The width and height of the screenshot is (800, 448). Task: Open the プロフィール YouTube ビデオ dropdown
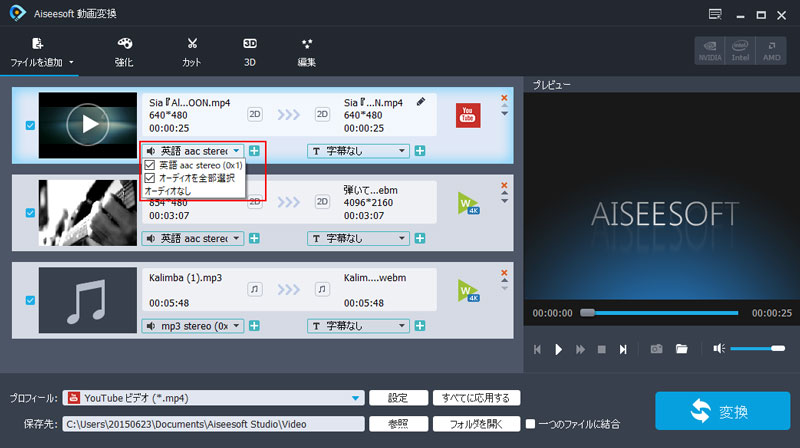point(213,398)
